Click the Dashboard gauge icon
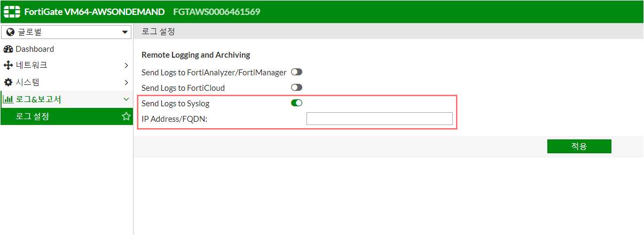This screenshot has width=644, height=235. click(x=8, y=49)
